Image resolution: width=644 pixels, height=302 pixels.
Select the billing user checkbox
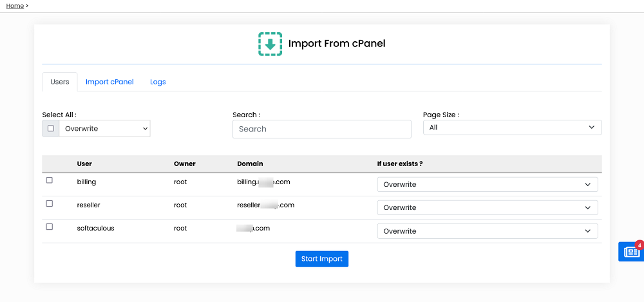[x=50, y=180]
